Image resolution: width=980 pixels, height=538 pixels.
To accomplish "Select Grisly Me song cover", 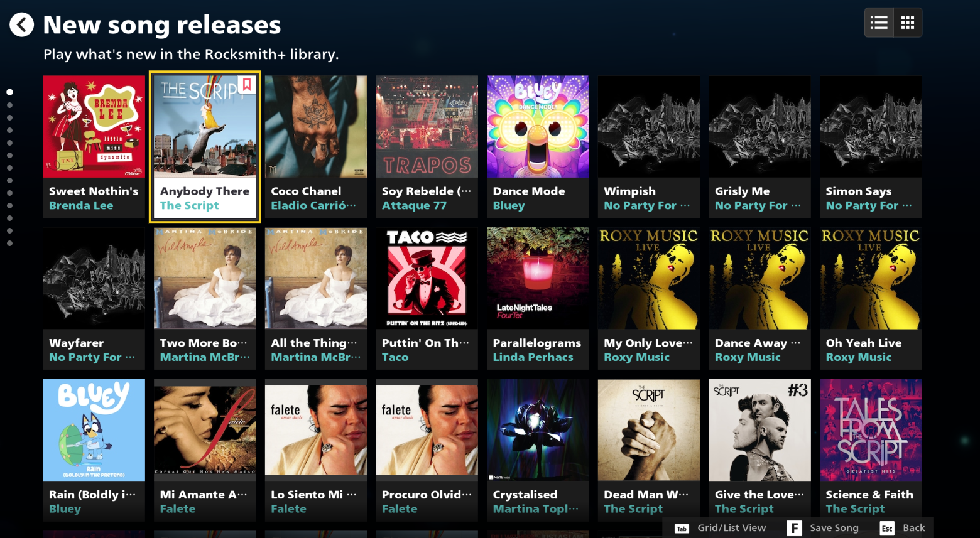I will [x=759, y=127].
